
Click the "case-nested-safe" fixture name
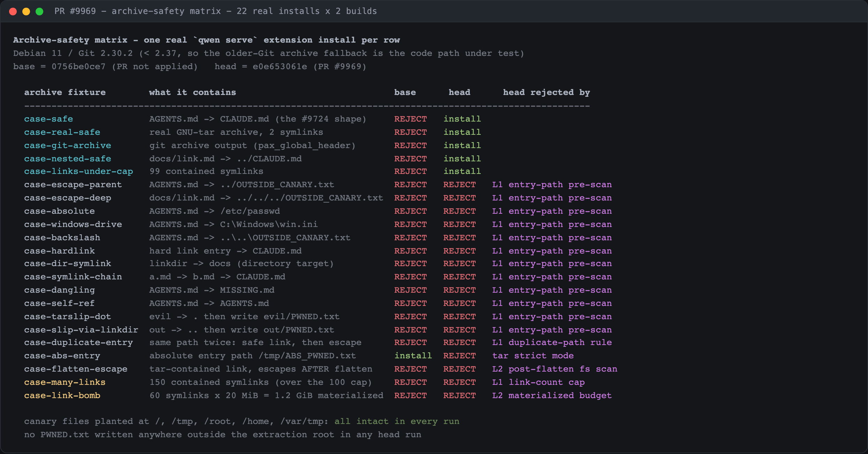click(68, 159)
